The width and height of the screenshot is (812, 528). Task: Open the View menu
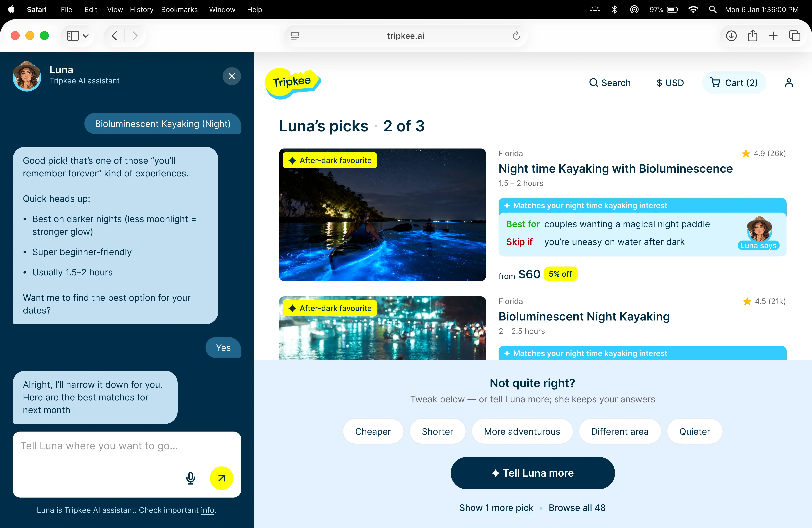point(115,9)
